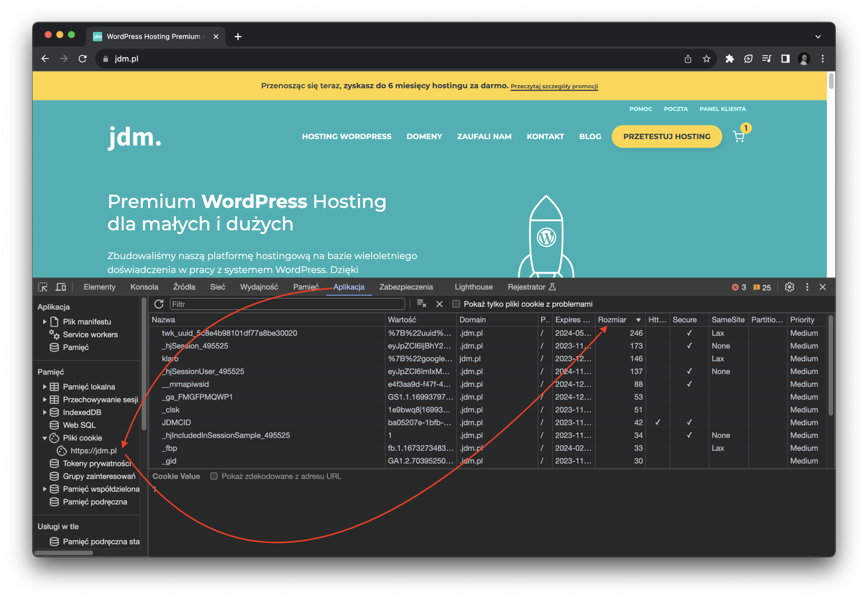Expand the Pamięć współdzielona tree node

[45, 489]
